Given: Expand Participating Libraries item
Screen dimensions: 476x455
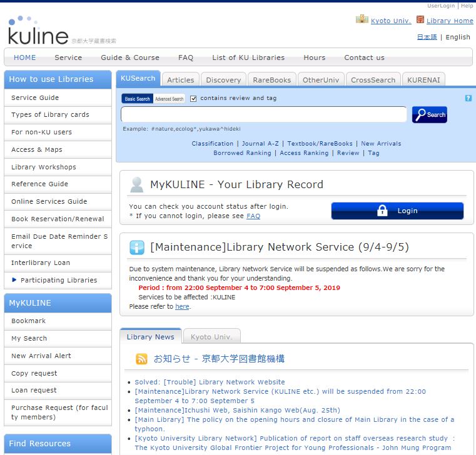Looking at the screenshot, I should (x=58, y=280).
